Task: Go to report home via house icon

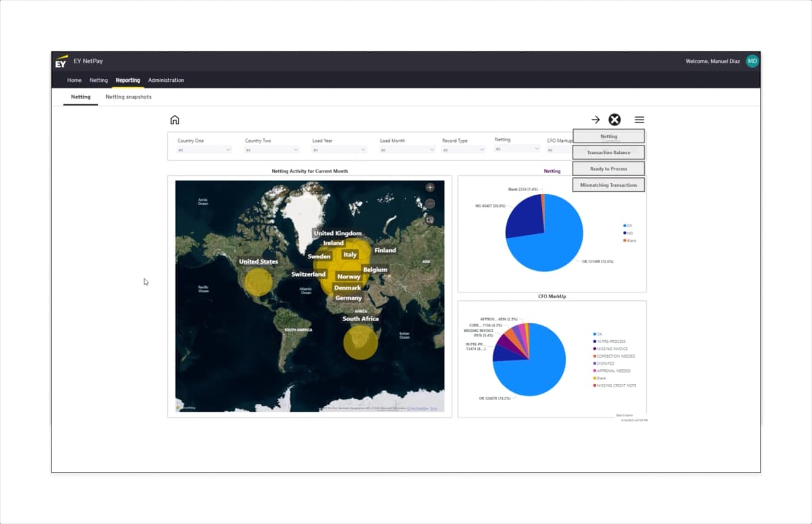Action: [x=175, y=120]
